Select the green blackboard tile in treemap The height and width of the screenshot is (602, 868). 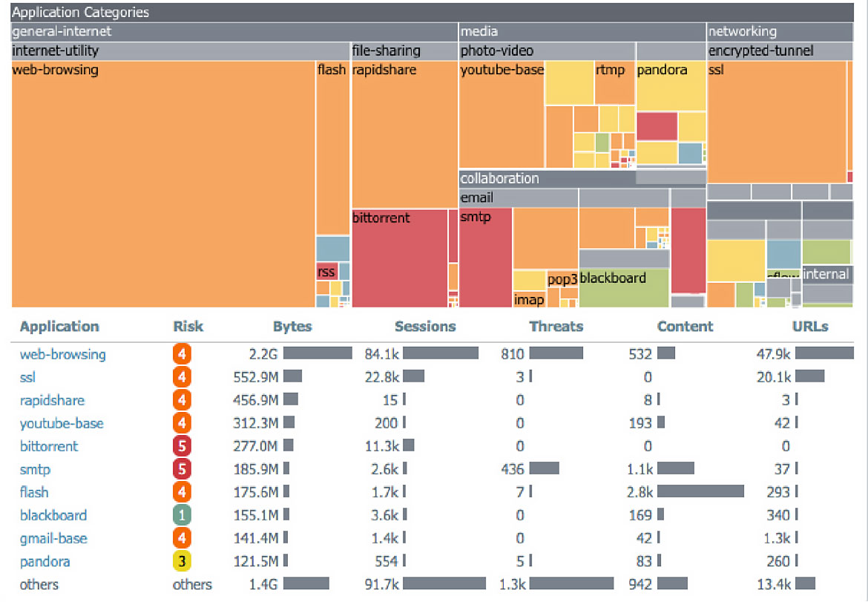(623, 289)
